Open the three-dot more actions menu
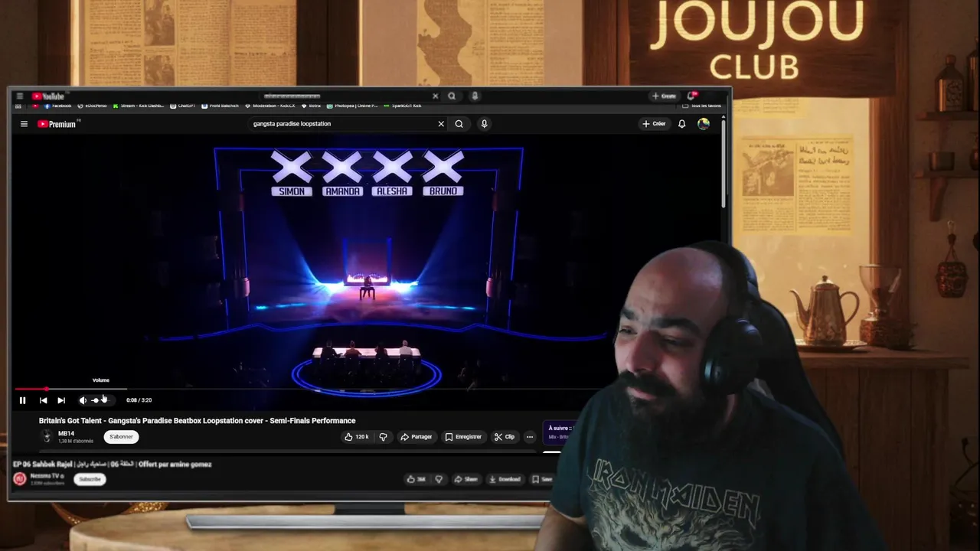 529,437
